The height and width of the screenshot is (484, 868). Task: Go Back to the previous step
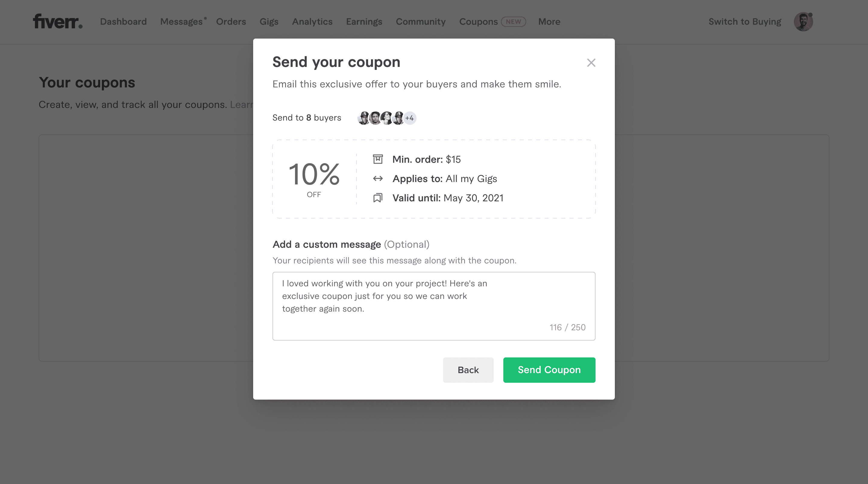click(x=468, y=370)
